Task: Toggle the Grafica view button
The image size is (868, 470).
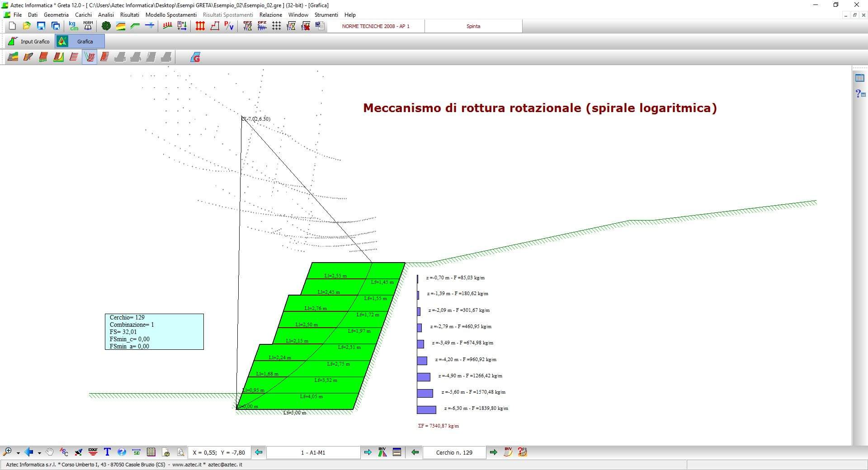Action: pyautogui.click(x=80, y=42)
